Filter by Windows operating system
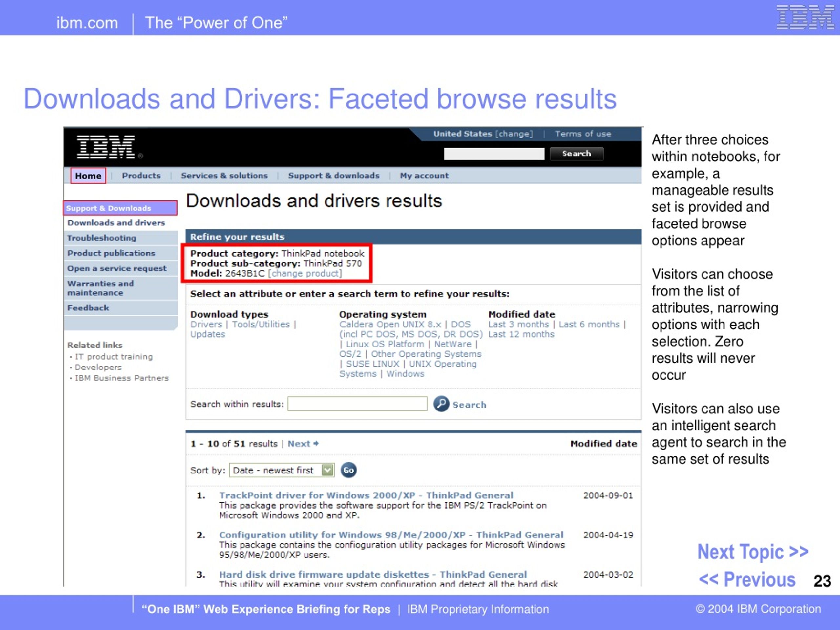The height and width of the screenshot is (630, 840). 405,374
